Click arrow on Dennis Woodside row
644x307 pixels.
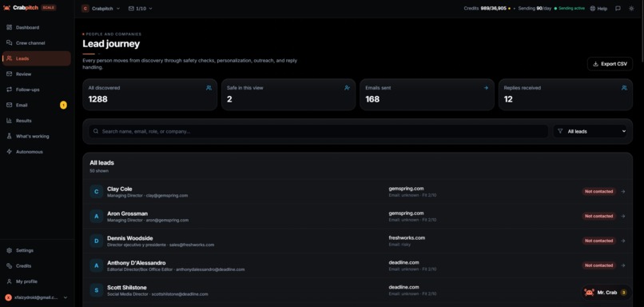pyautogui.click(x=623, y=241)
